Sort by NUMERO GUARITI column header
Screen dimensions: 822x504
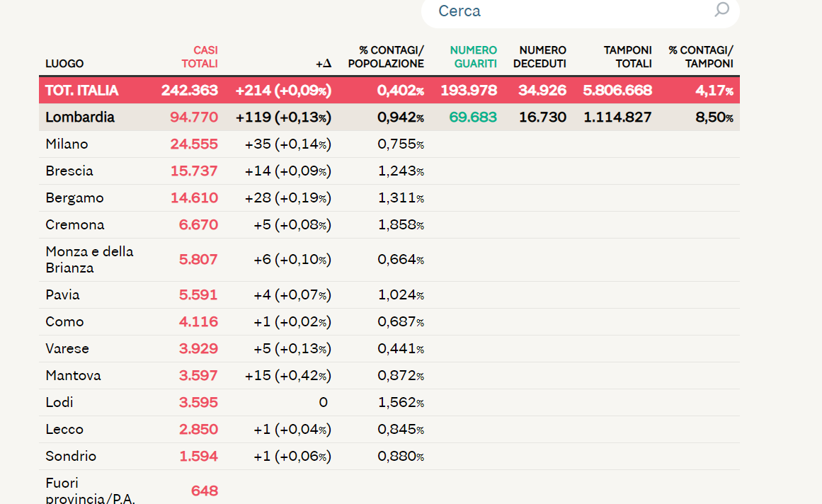click(x=474, y=57)
